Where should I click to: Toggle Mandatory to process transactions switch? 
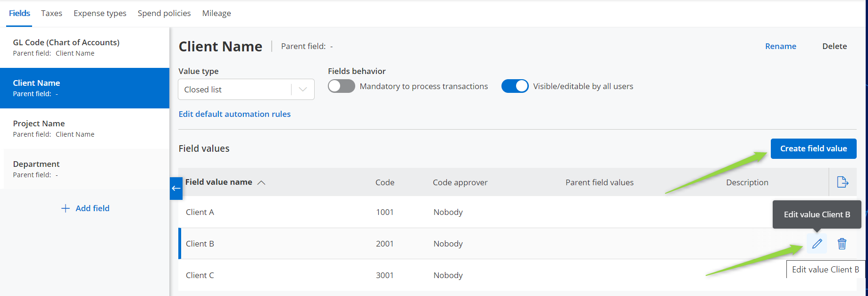point(342,86)
